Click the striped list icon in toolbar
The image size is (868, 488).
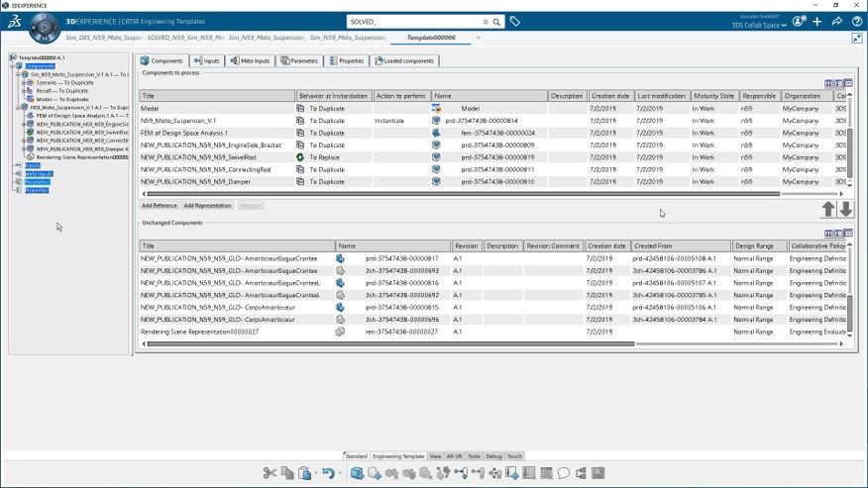point(546,473)
